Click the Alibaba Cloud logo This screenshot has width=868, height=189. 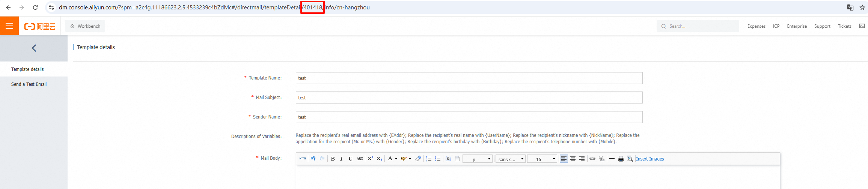[x=40, y=26]
